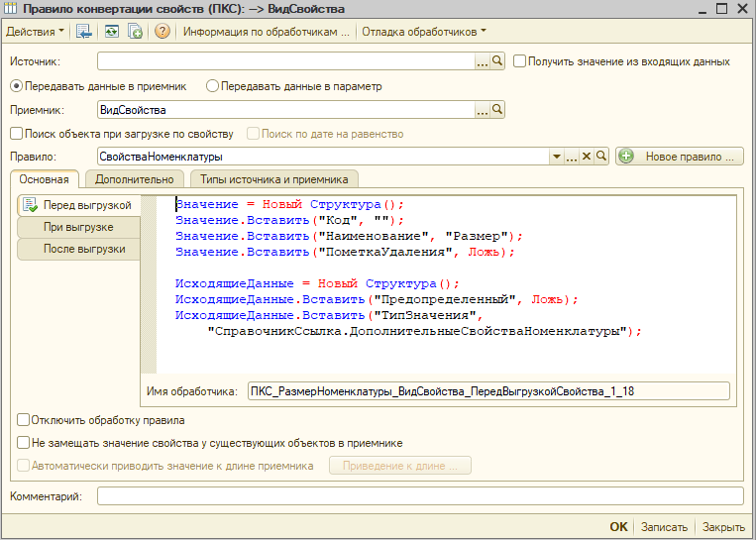The width and height of the screenshot is (756, 540).
Task: Click the code line with "ТипЗначения"
Action: (x=329, y=315)
